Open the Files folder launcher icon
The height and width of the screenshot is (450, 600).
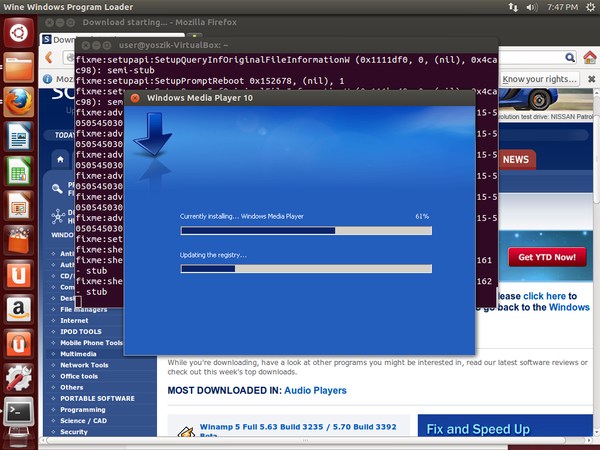coord(18,68)
